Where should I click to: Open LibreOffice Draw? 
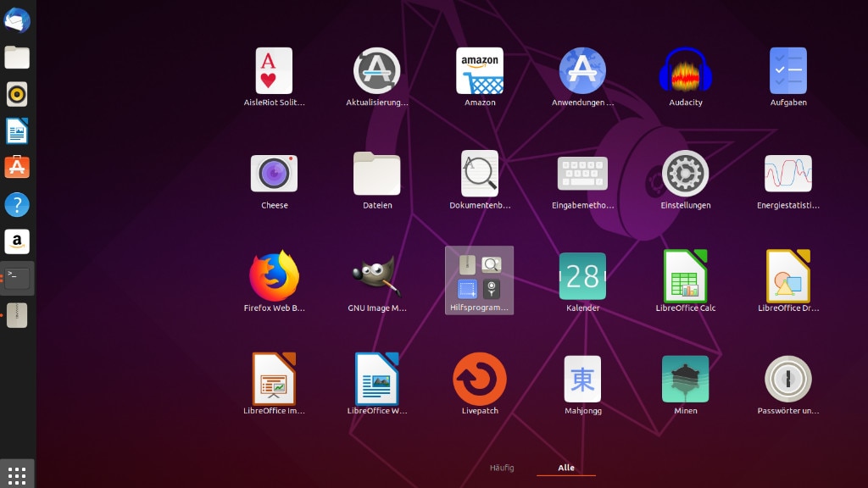click(788, 276)
